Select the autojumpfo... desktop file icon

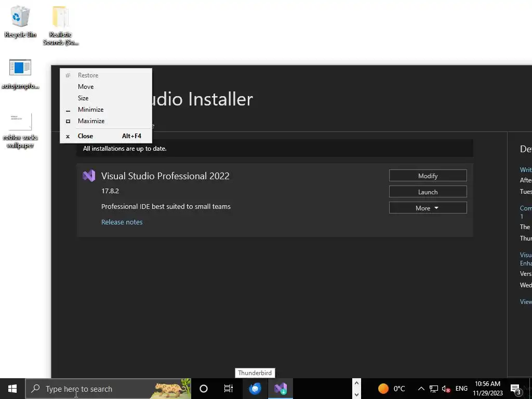point(20,74)
